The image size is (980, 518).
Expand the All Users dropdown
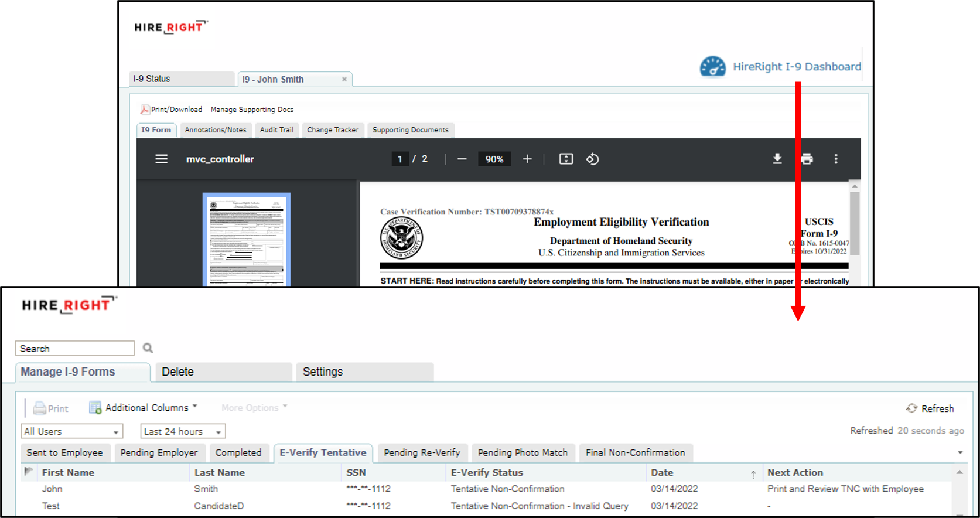point(72,431)
